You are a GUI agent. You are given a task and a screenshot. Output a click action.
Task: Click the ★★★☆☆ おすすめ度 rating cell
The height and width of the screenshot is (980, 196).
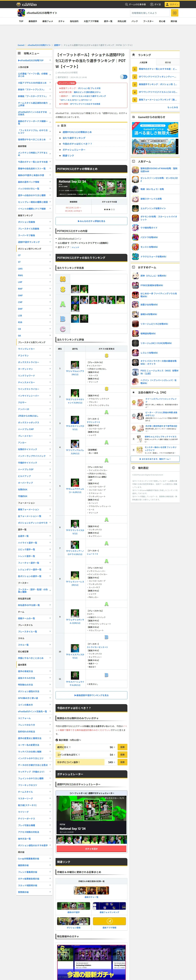click(109, 210)
